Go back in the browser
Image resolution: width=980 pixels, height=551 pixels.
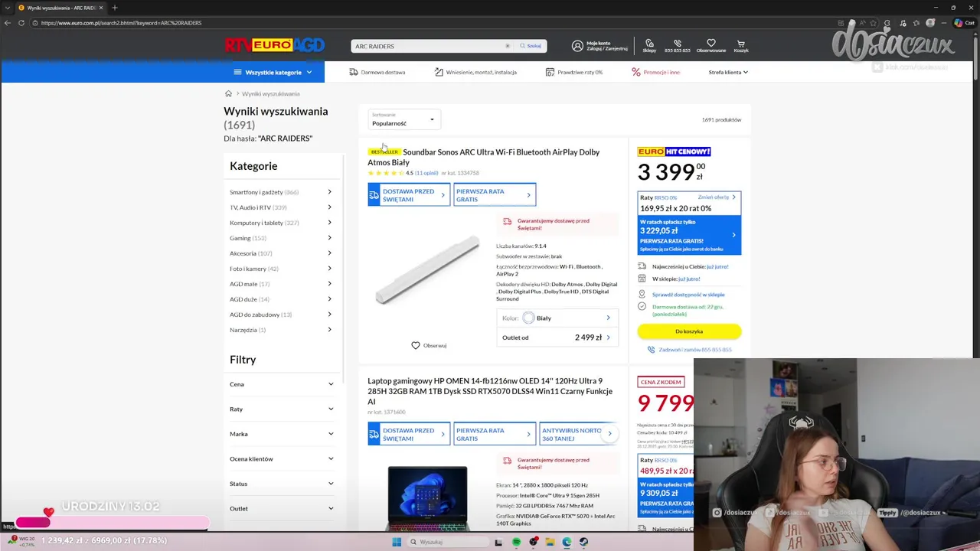8,23
